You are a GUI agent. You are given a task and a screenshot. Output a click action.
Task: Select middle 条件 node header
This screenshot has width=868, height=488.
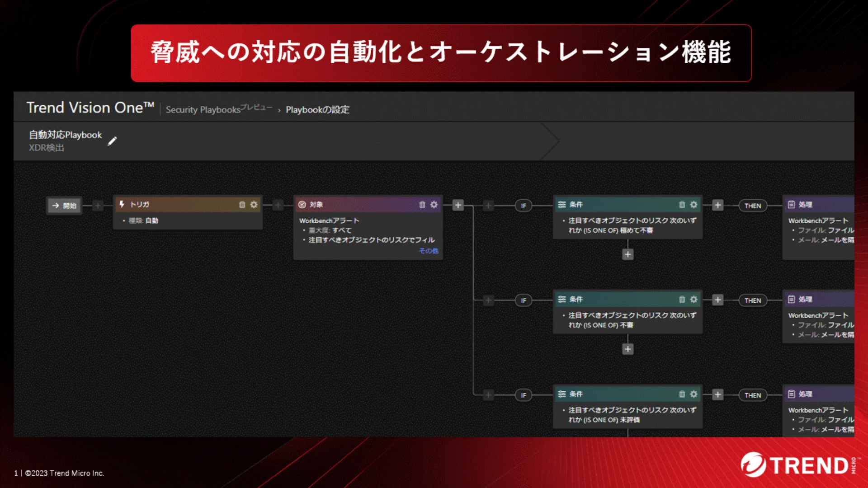(627, 300)
